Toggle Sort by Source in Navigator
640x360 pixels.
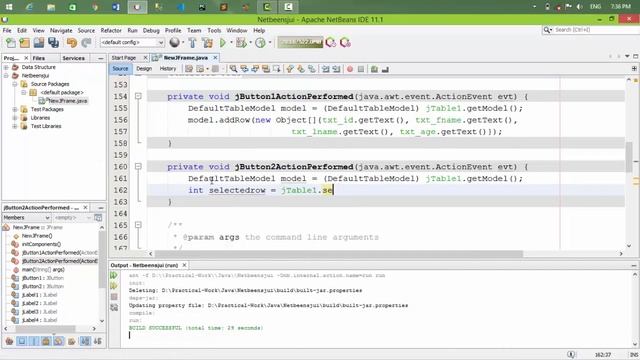click(98, 341)
